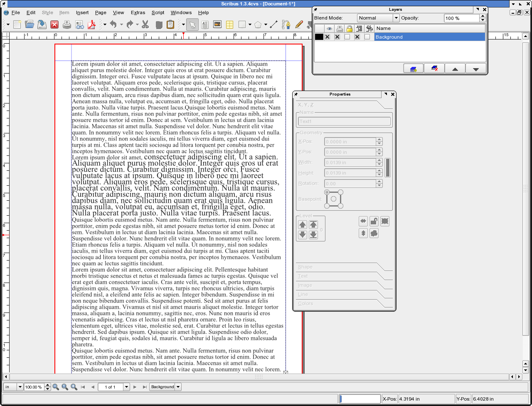Open the Extras menu

click(138, 12)
